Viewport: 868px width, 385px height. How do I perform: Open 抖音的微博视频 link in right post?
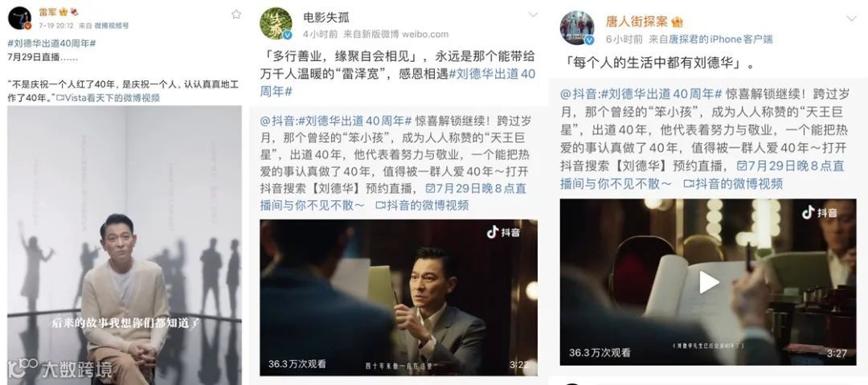point(733,183)
